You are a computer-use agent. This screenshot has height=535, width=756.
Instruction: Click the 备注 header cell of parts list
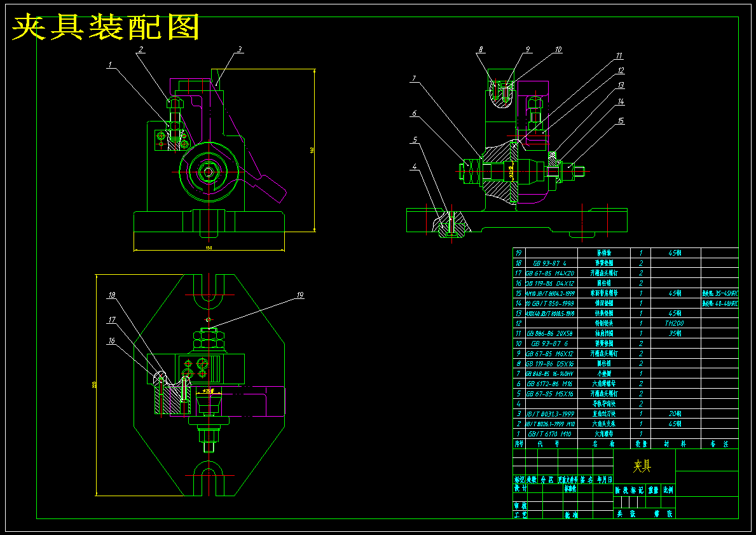pos(719,444)
